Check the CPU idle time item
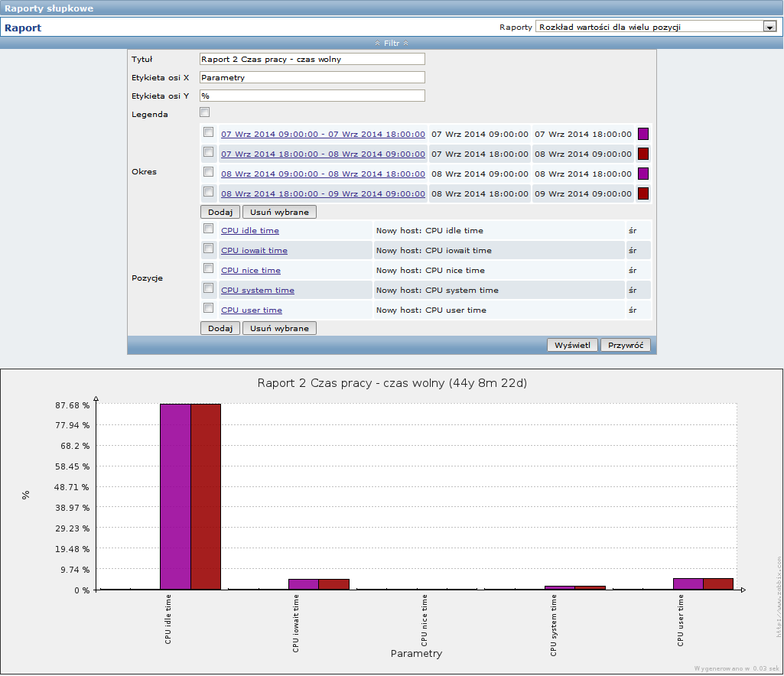 click(209, 229)
